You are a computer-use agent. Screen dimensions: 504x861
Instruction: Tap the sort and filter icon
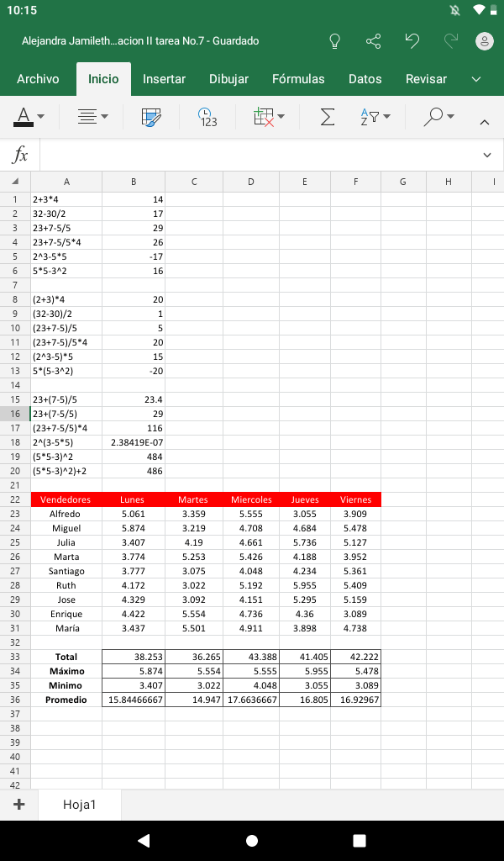[x=370, y=116]
